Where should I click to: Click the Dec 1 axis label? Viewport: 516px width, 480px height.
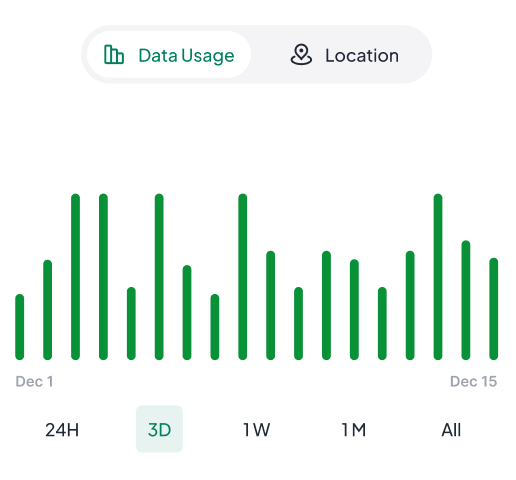tap(34, 381)
